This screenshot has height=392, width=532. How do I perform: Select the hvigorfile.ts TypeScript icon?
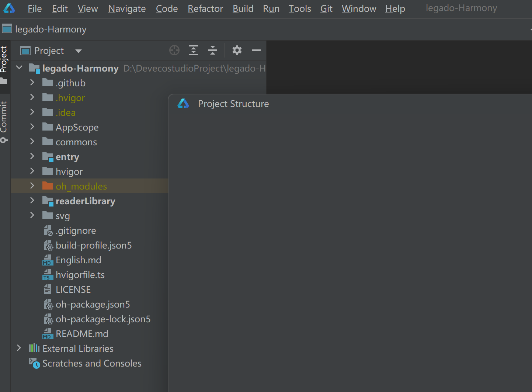(x=48, y=275)
